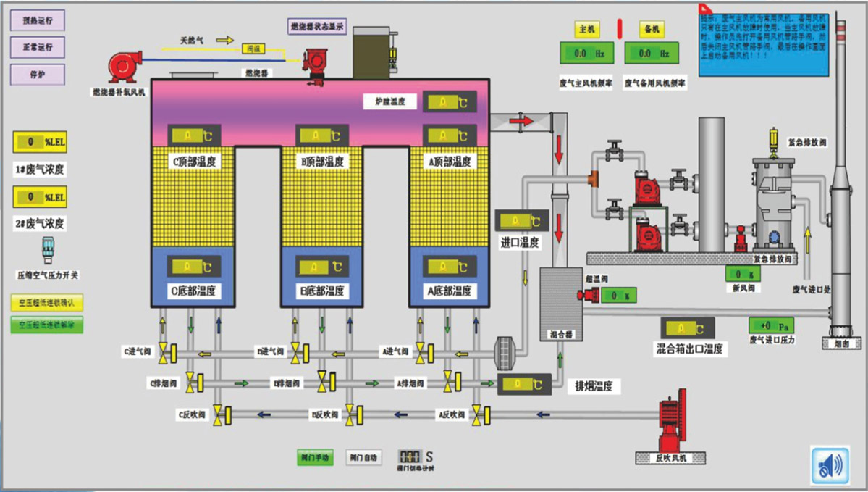Click the 停炉 furnace stop button
Screen dimensions: 868x492
pos(38,74)
